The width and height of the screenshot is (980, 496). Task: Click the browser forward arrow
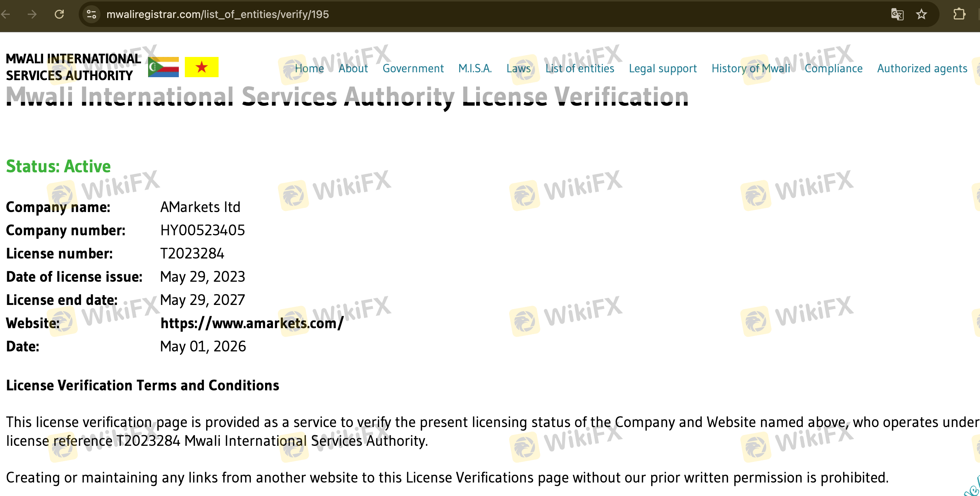32,15
